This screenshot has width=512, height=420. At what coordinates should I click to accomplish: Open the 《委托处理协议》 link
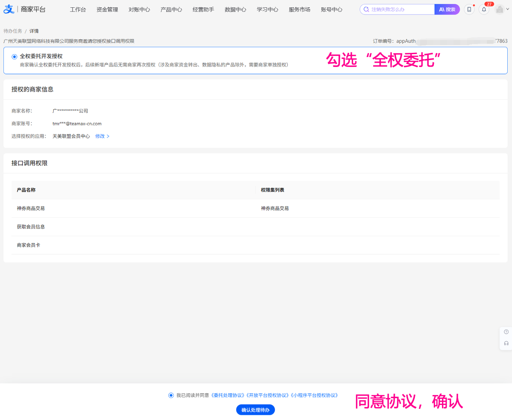click(228, 395)
